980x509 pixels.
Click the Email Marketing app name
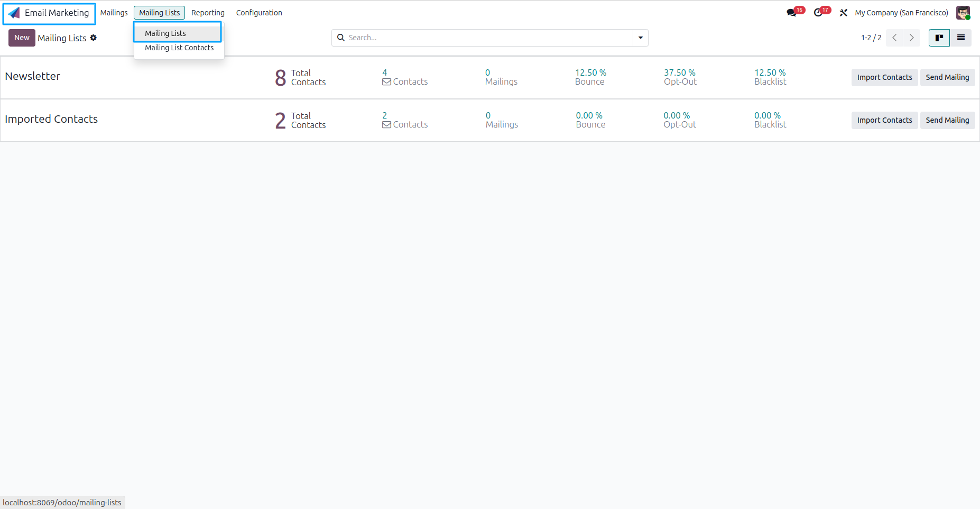tap(57, 13)
